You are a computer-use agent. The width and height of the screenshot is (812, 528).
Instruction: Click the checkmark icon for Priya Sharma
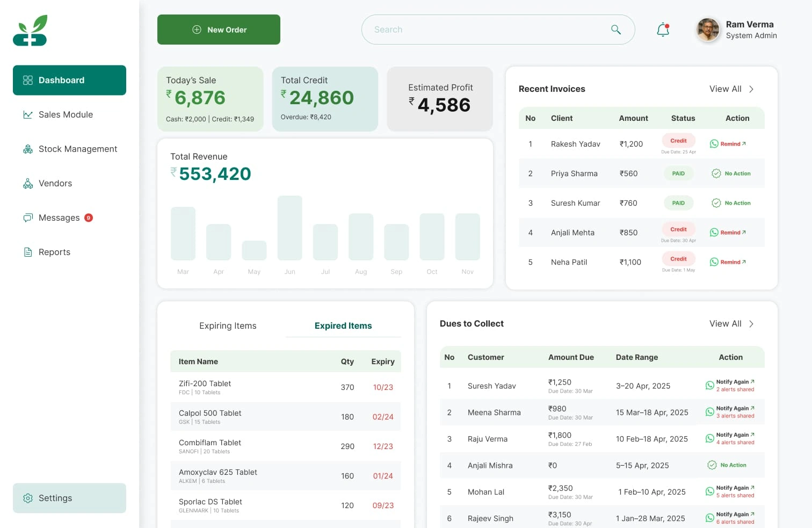716,173
